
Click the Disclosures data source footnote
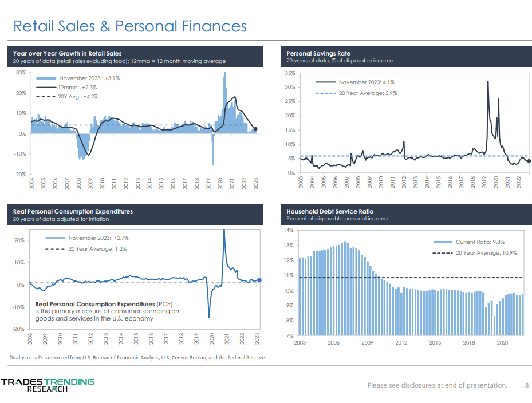coord(137,358)
